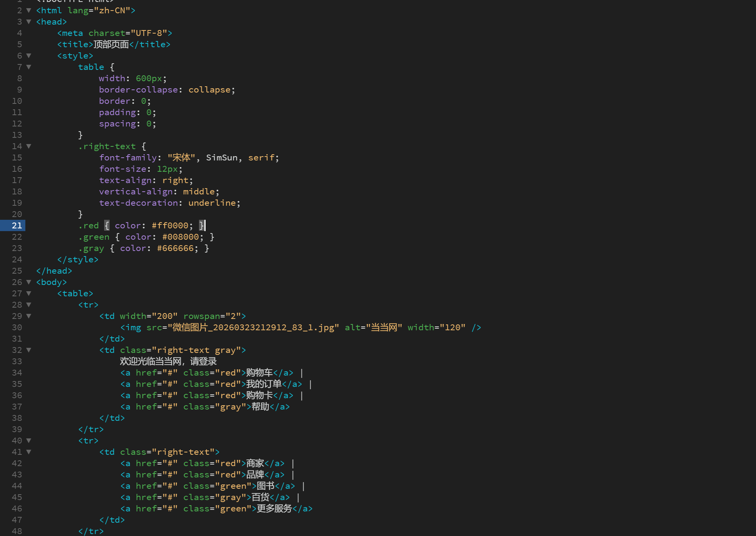
Task: Click the 更多服务 link text in code
Action: click(274, 508)
